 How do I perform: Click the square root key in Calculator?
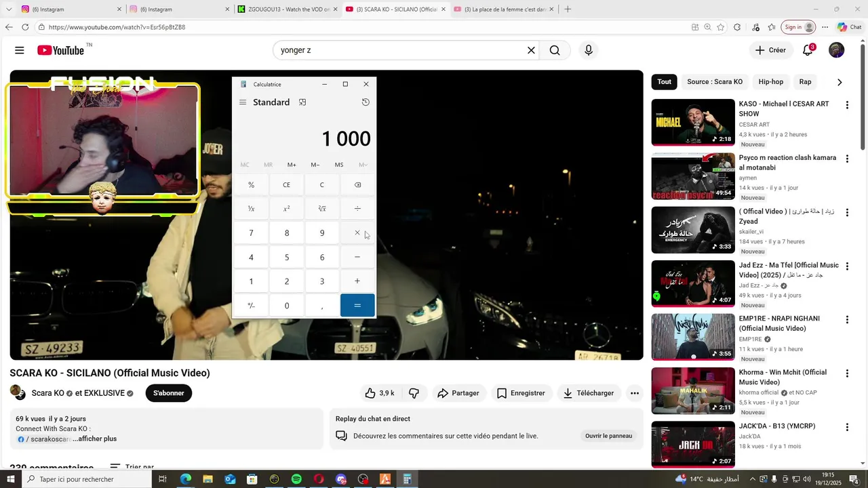pyautogui.click(x=322, y=209)
